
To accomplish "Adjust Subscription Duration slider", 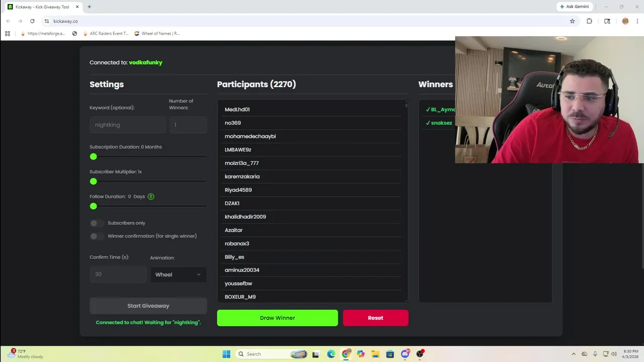I will [148, 157].
